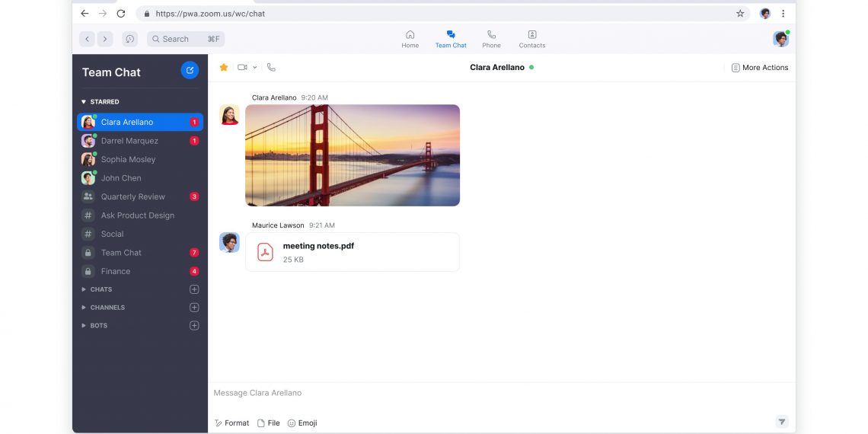Open the Team Chat private channel

(x=140, y=253)
